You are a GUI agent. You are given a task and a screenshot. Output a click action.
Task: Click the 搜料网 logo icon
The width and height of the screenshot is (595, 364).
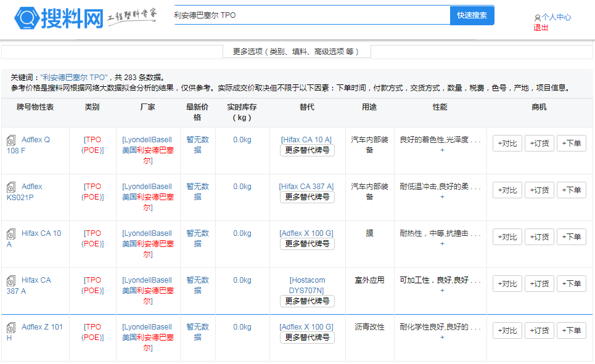[x=27, y=18]
